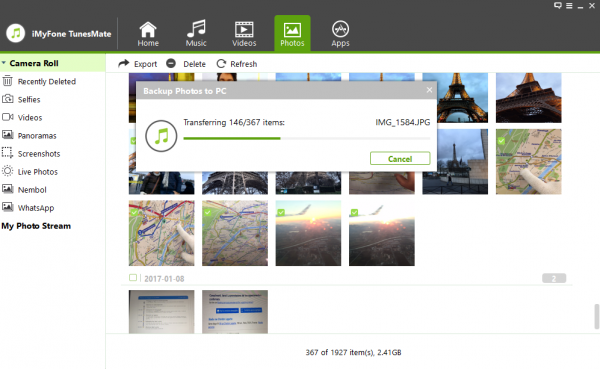Image resolution: width=600 pixels, height=369 pixels.
Task: Open the Apps section icon
Action: click(x=340, y=29)
